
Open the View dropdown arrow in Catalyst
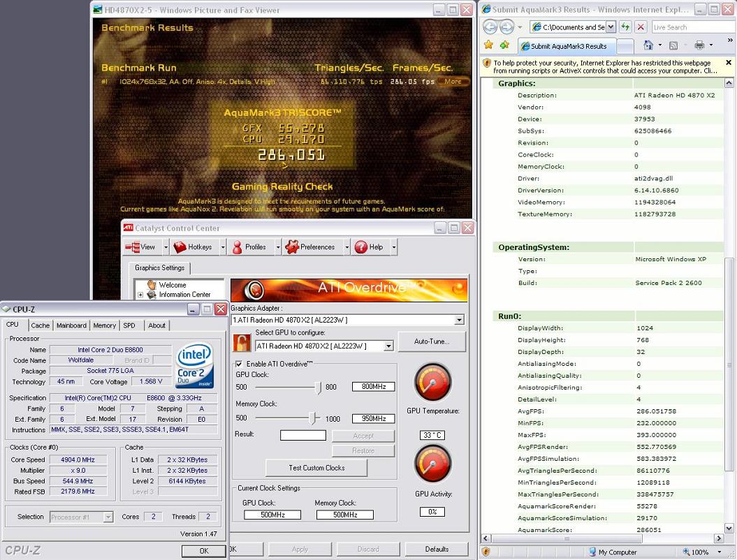pyautogui.click(x=166, y=247)
